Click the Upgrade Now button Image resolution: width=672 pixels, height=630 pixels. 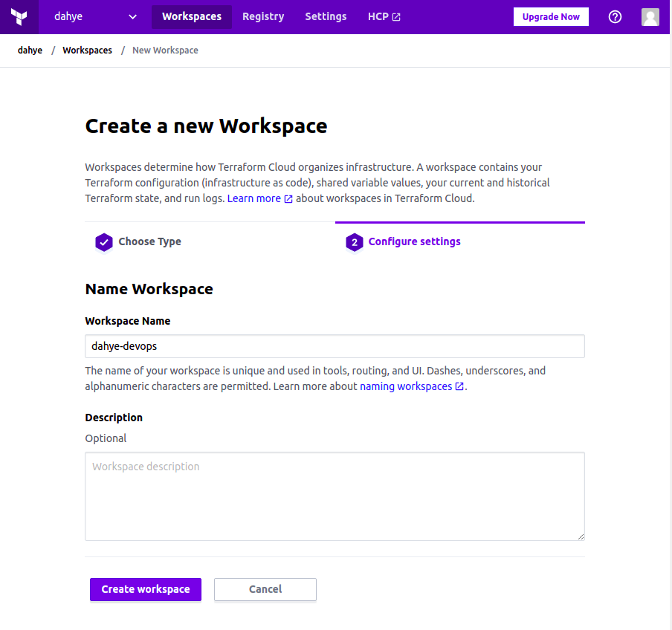click(551, 16)
